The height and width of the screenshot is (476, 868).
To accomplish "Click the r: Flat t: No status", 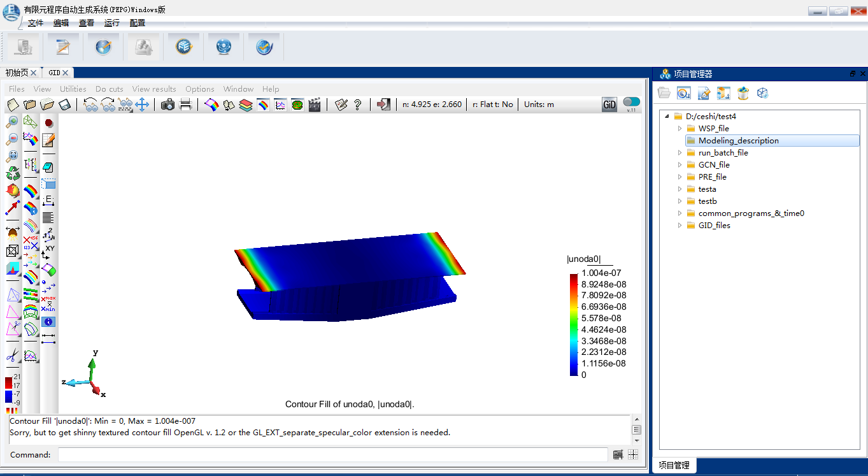I will click(x=493, y=105).
